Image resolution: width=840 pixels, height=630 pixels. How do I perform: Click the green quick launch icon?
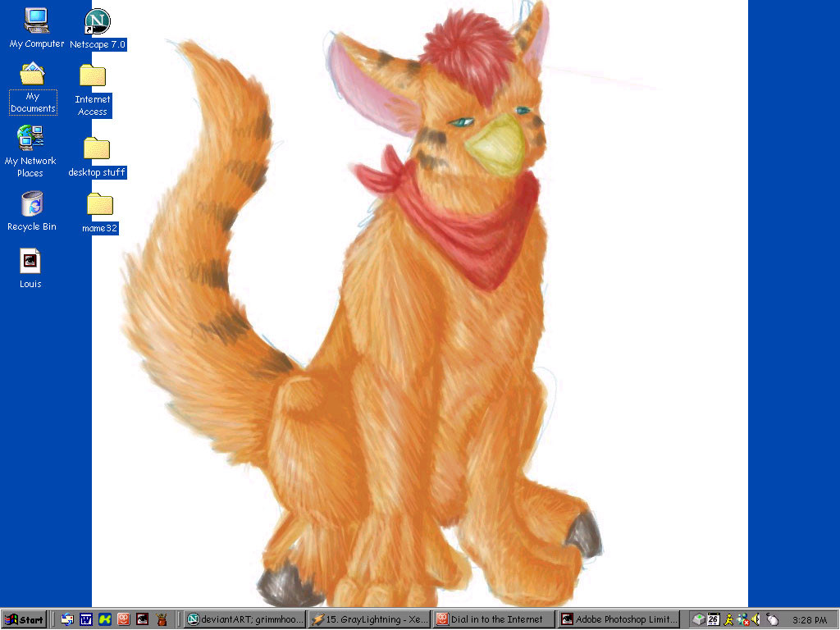(104, 620)
